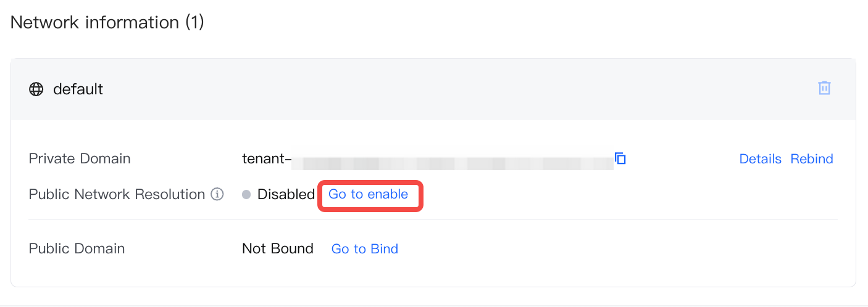Click the Disabled status text
This screenshot has height=307, width=868.
coord(286,195)
